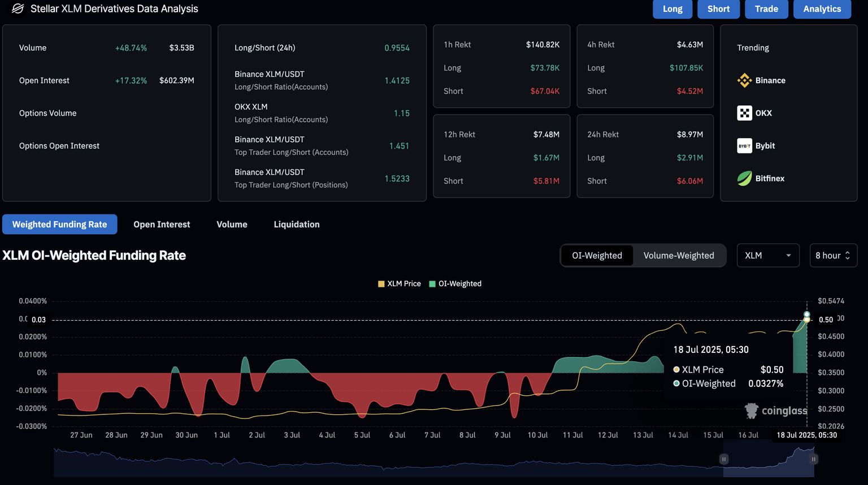This screenshot has width=868, height=485.
Task: Click the OKX logo icon
Action: point(744,113)
